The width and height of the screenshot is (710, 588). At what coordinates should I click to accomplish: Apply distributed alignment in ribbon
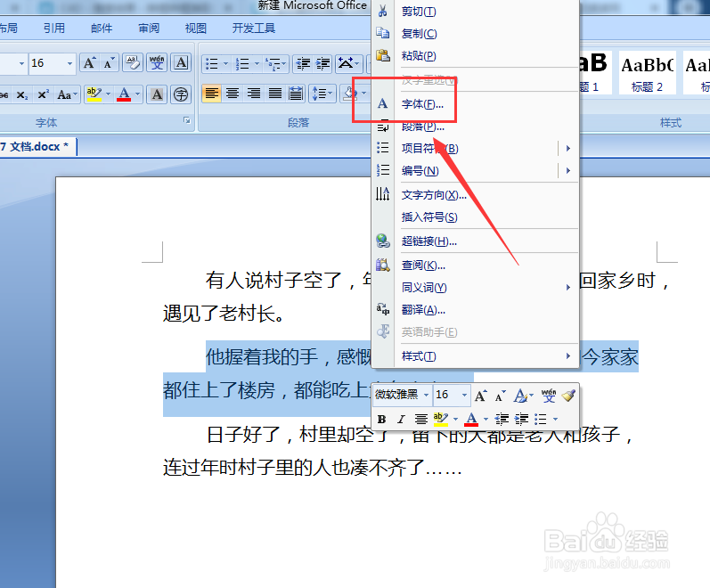pos(296,94)
